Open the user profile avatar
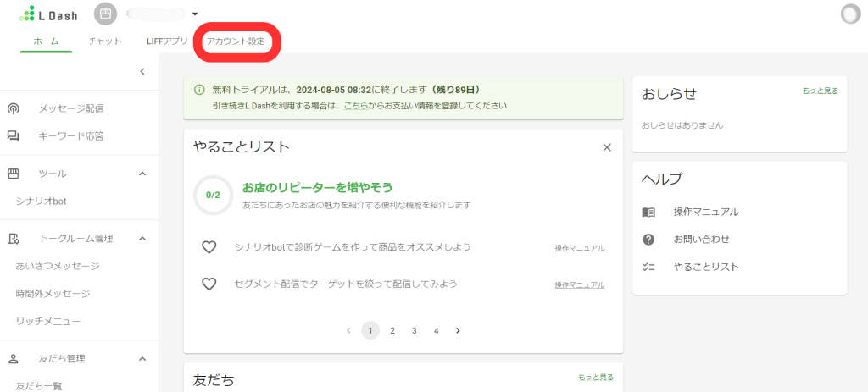This screenshot has width=868, height=392. click(x=851, y=14)
